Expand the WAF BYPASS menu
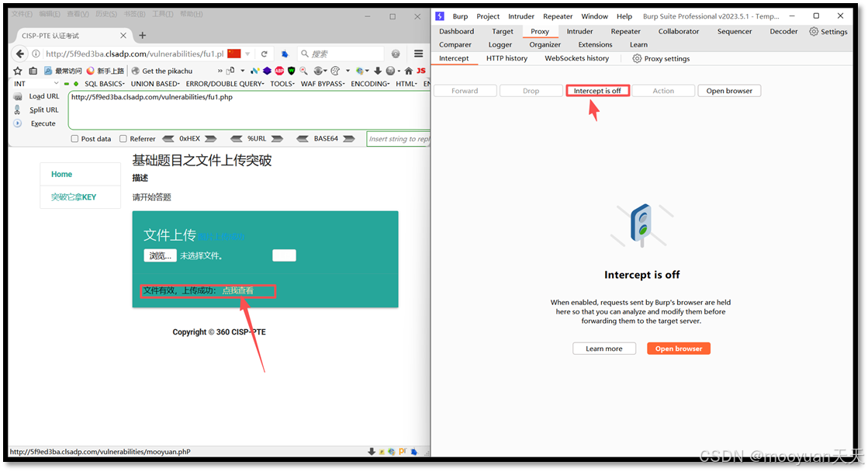 point(322,84)
